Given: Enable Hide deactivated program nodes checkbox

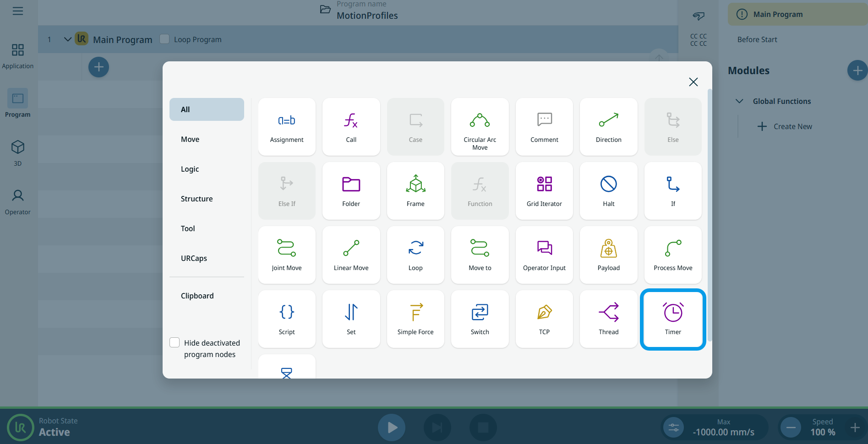Looking at the screenshot, I should click(175, 343).
